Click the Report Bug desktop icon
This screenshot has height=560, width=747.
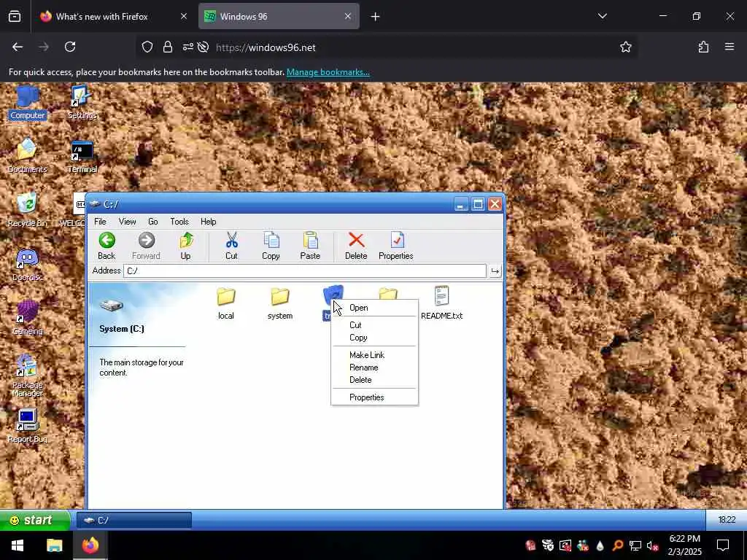coord(28,426)
